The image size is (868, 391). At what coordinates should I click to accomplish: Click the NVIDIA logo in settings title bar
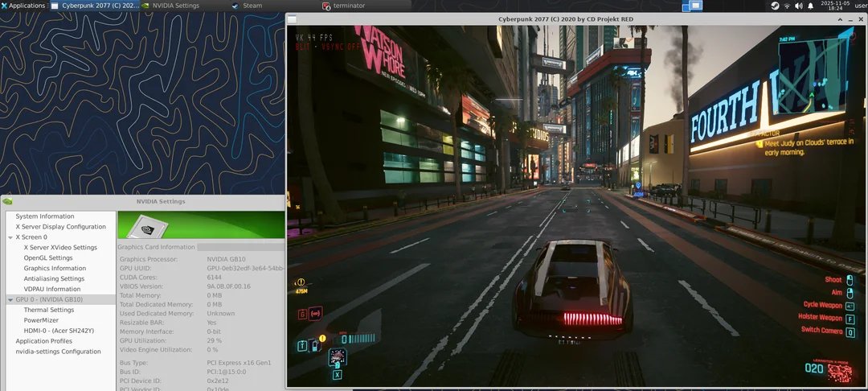pyautogui.click(x=7, y=201)
